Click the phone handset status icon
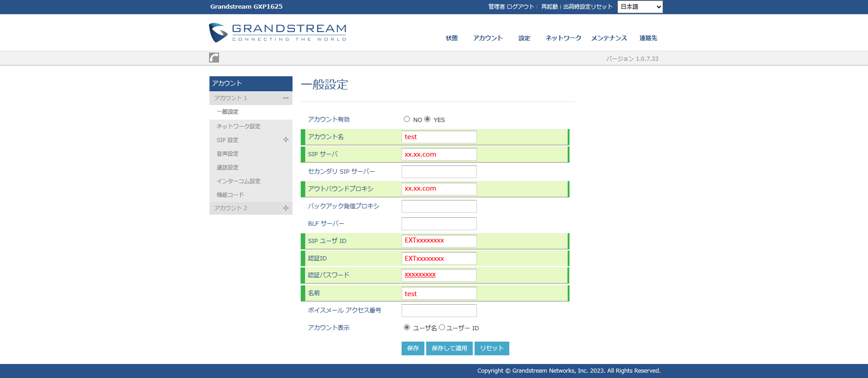This screenshot has height=378, width=868. click(214, 58)
